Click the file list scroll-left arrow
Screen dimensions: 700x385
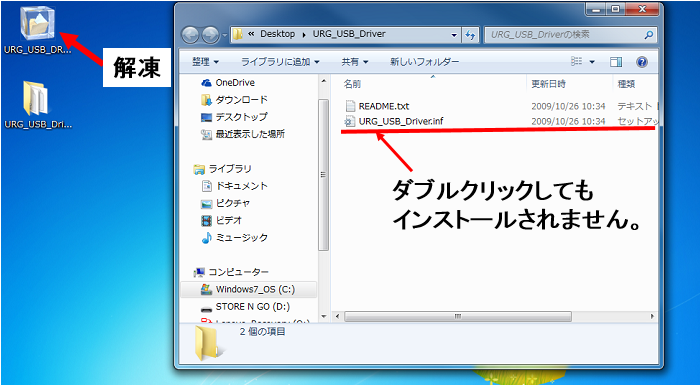tap(337, 316)
